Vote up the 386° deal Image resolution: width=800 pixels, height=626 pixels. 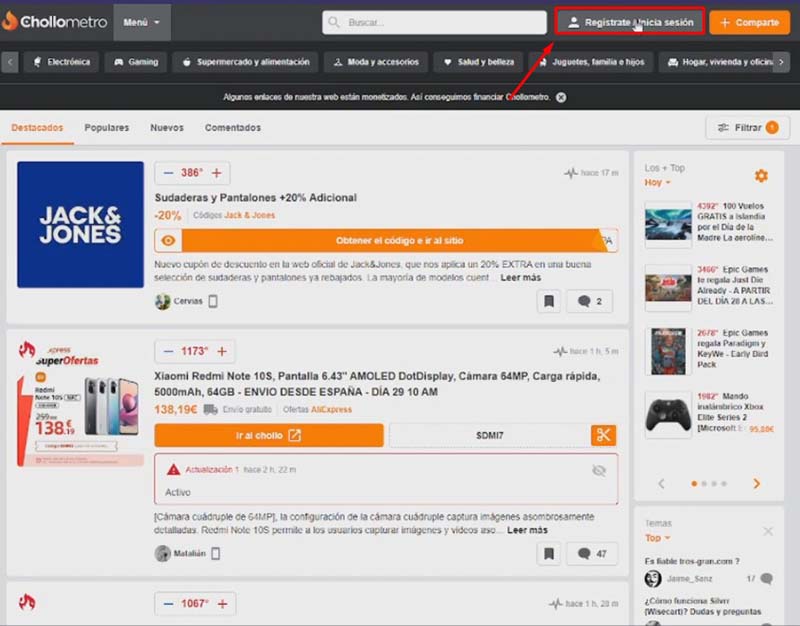217,173
